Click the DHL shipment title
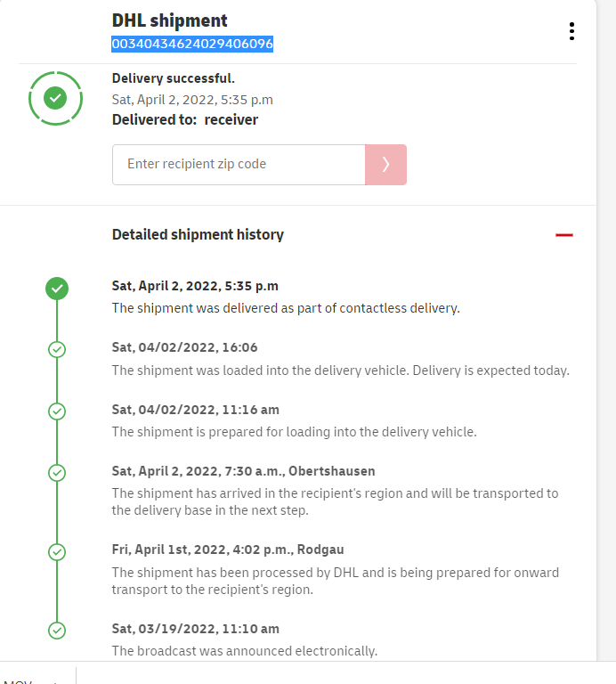The image size is (616, 684). pyautogui.click(x=170, y=20)
